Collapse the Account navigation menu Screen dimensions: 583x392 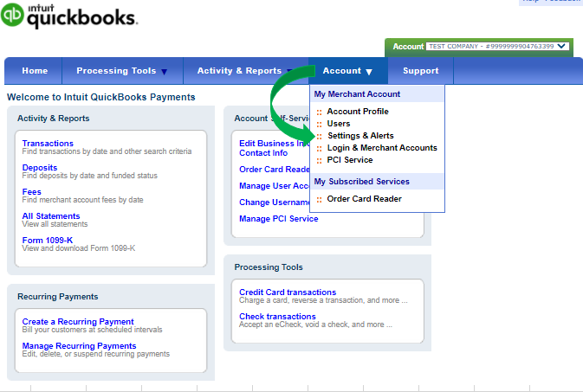point(347,71)
